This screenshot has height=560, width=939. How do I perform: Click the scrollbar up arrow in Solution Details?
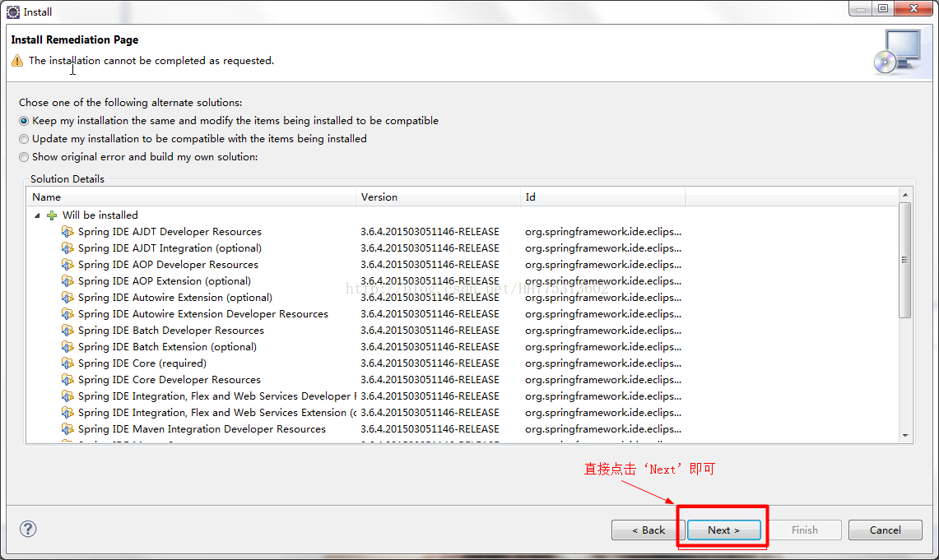(x=905, y=195)
